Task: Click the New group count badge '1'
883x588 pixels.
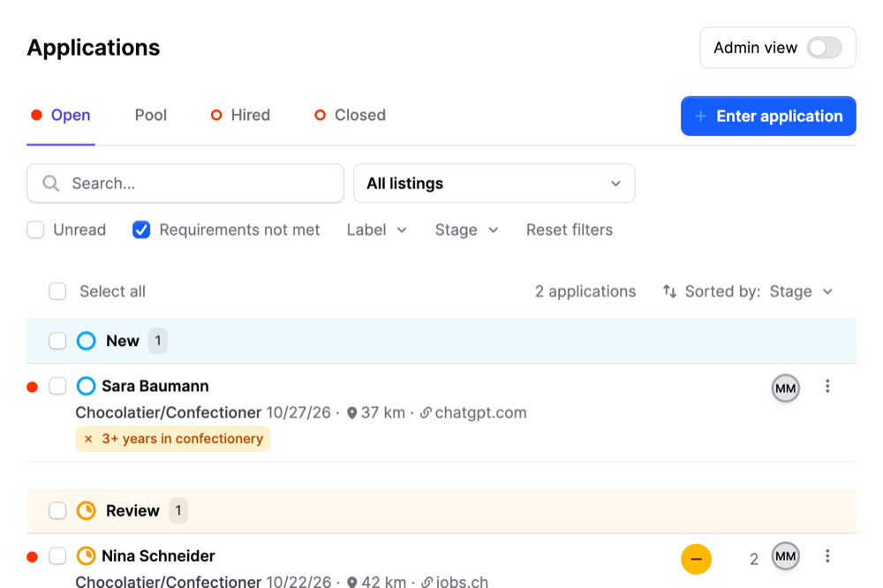Action: [158, 341]
